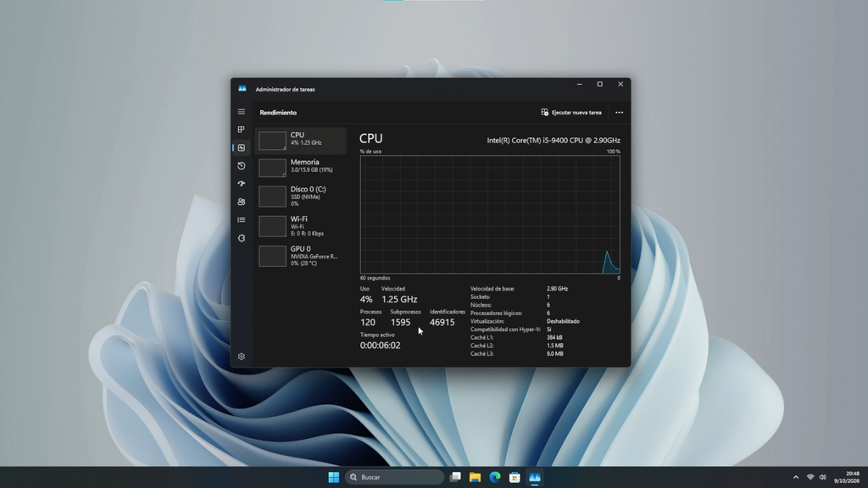Image resolution: width=868 pixels, height=488 pixels.
Task: Open the Windows Start menu
Action: 334,477
